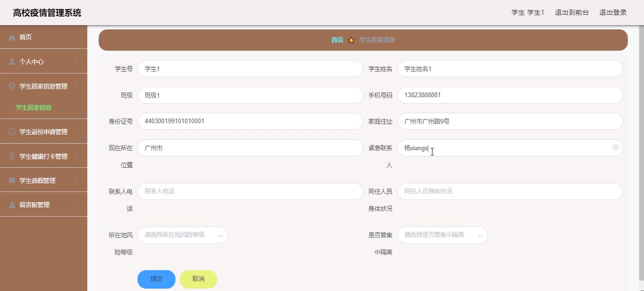This screenshot has width=644, height=291.
Task: Click the 取消 cancel button
Action: [x=198, y=279]
